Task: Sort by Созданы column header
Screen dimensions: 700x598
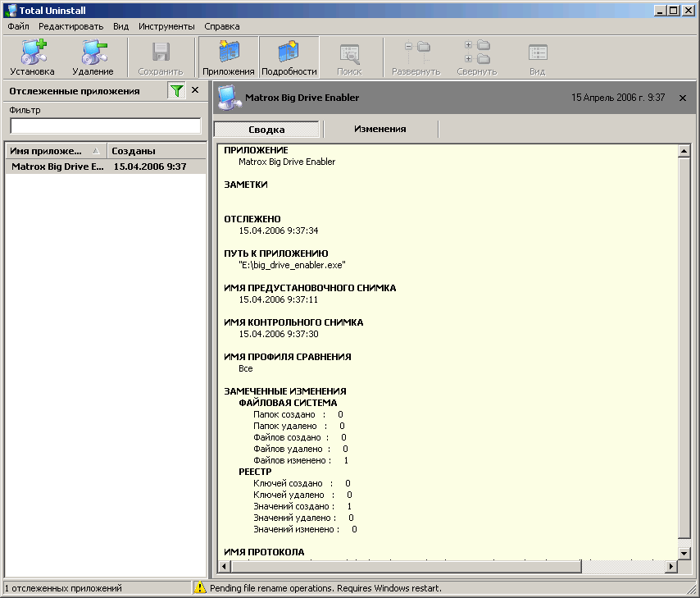Action: (x=157, y=151)
